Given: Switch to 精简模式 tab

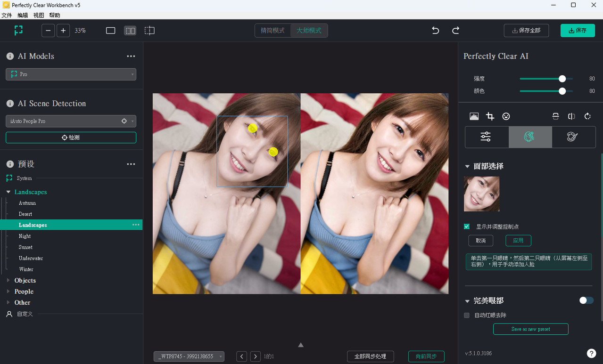Looking at the screenshot, I should pos(273,31).
